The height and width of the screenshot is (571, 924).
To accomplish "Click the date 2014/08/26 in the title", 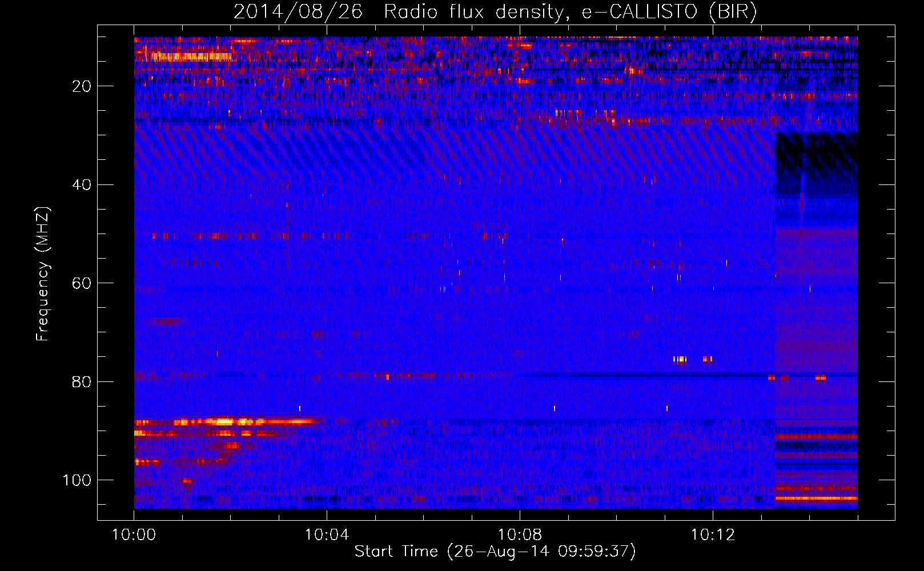I will [298, 11].
